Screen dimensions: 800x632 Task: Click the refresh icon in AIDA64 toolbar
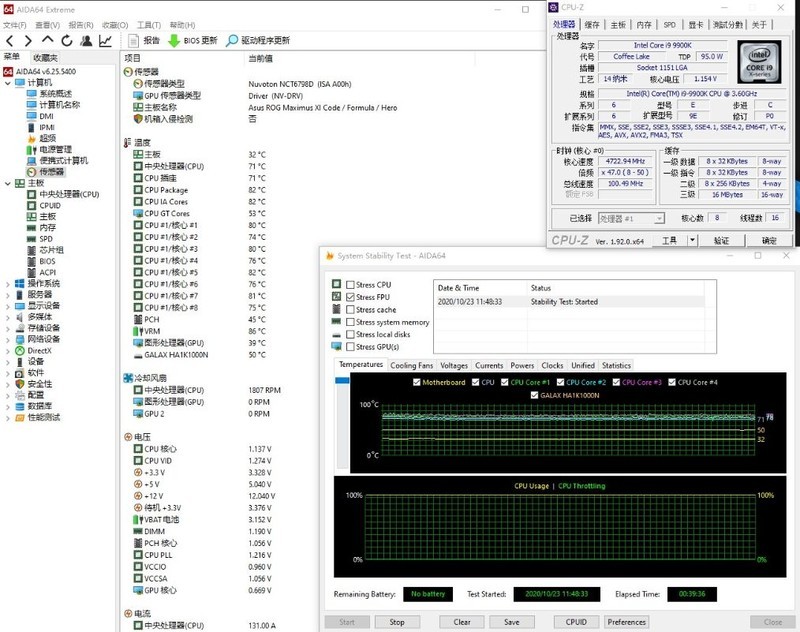[67, 41]
